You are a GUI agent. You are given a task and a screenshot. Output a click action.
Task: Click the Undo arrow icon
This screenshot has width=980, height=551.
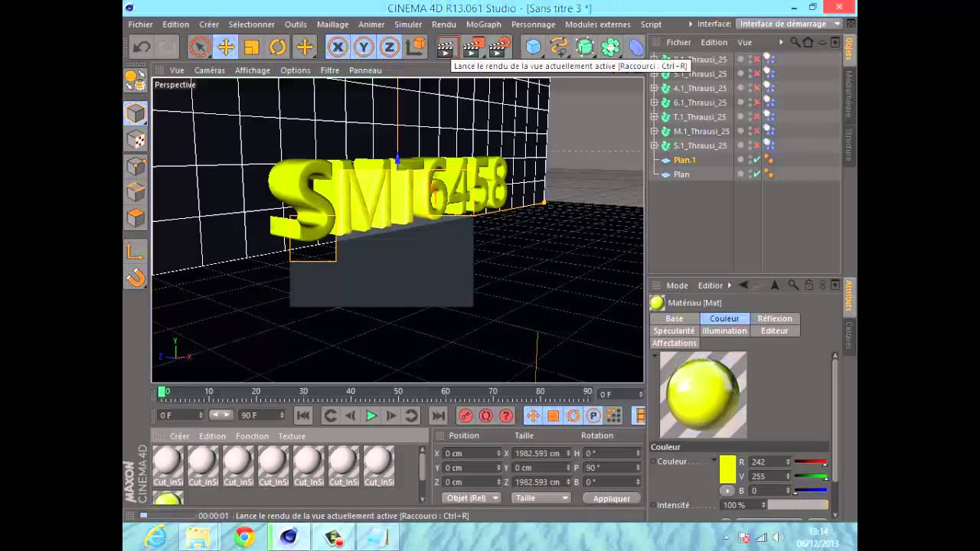click(142, 47)
